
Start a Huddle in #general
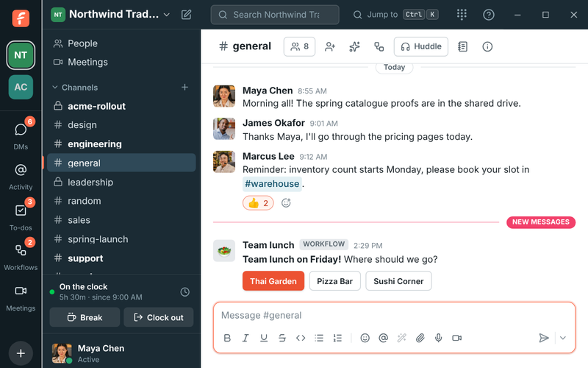tap(420, 46)
